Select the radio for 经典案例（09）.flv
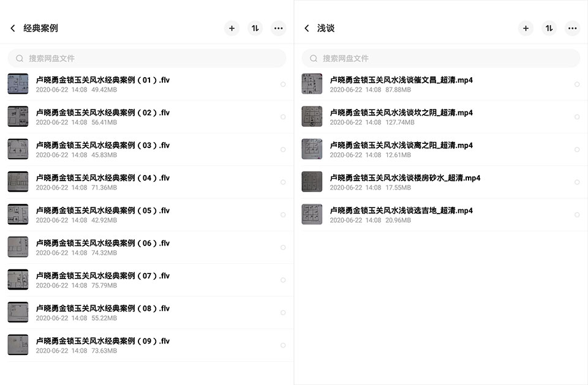Screen dimensions: 588x385 (283, 345)
